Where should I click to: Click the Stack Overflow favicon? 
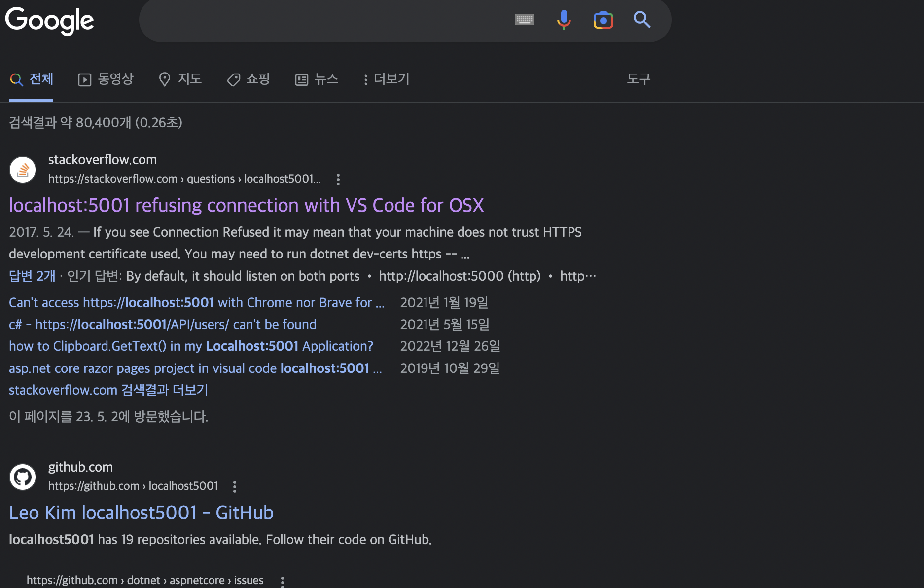pos(23,170)
